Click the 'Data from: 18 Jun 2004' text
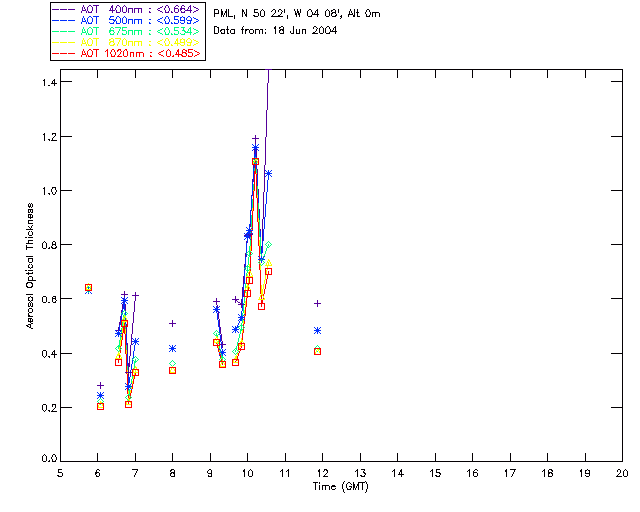Screen dimensions: 640x512 [276, 31]
